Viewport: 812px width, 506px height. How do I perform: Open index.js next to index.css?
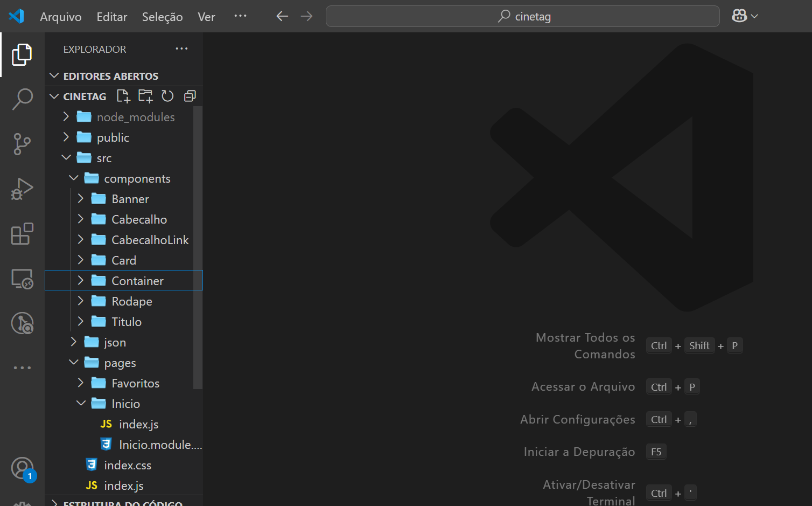124,486
